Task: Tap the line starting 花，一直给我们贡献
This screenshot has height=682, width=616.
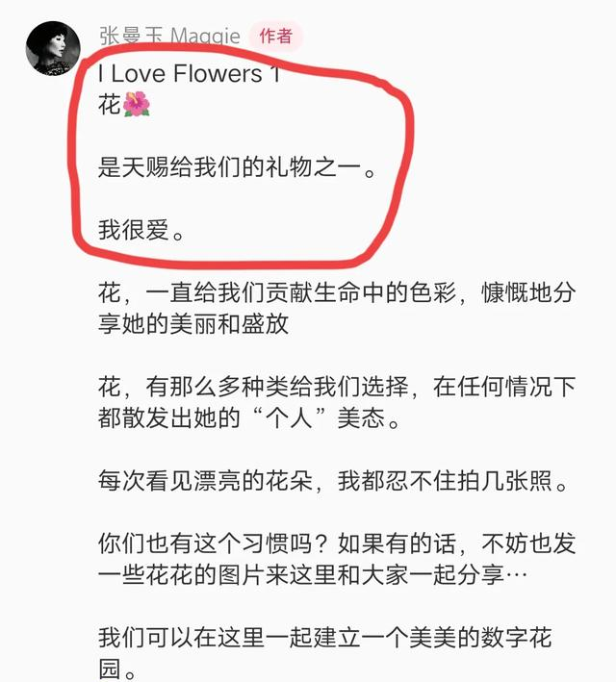Action: (x=337, y=292)
